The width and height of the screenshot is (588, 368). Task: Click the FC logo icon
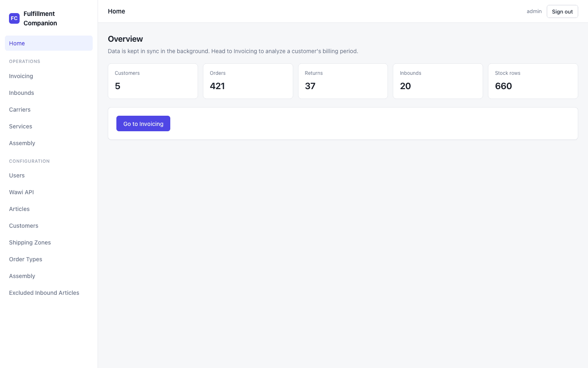coord(14,18)
